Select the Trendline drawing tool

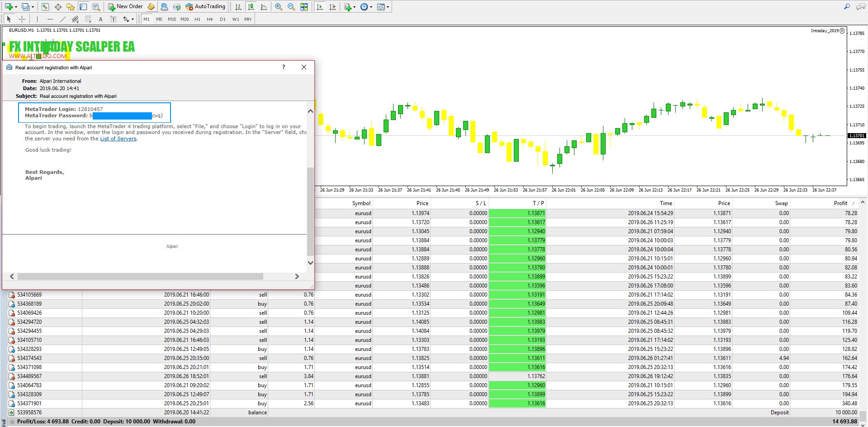point(62,19)
